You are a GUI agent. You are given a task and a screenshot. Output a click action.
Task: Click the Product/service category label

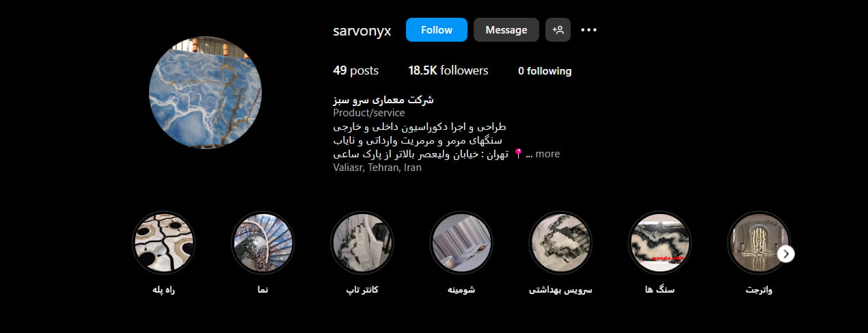369,113
